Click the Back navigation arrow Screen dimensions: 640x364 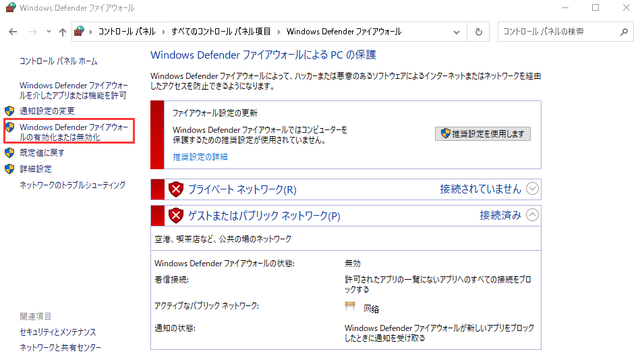pos(13,32)
